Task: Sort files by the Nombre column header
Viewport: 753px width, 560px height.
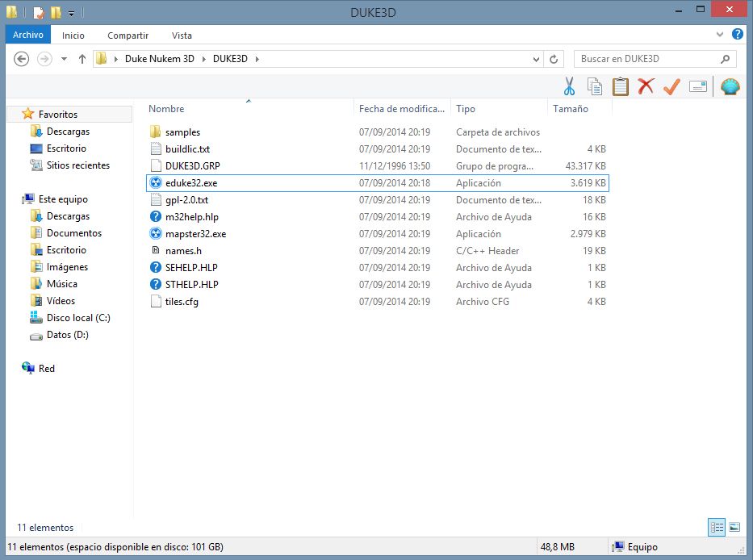Action: [166, 109]
